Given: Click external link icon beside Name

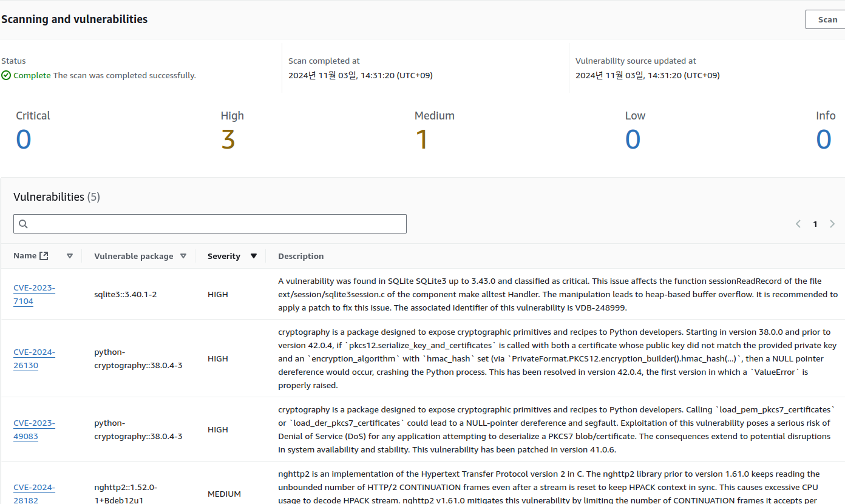Looking at the screenshot, I should [x=44, y=256].
